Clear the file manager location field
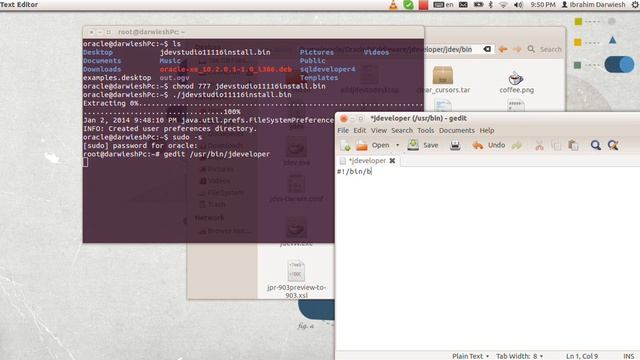The height and width of the screenshot is (360, 640). (487, 49)
